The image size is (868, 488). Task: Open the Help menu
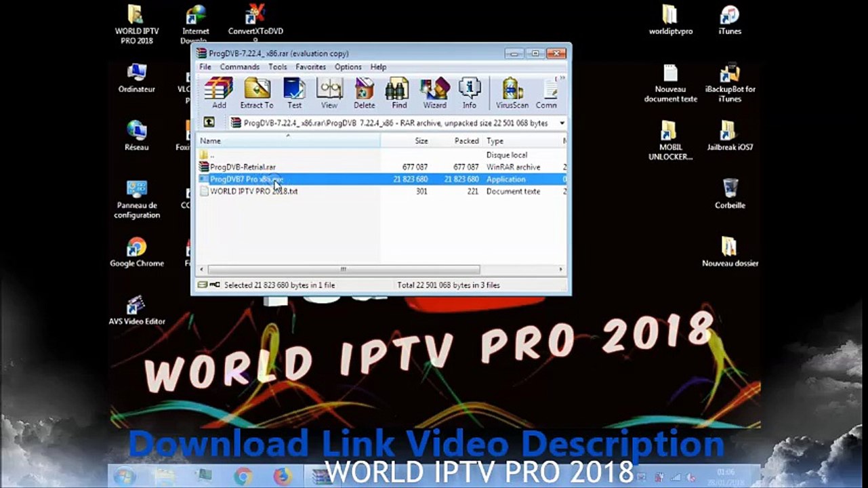[x=378, y=67]
